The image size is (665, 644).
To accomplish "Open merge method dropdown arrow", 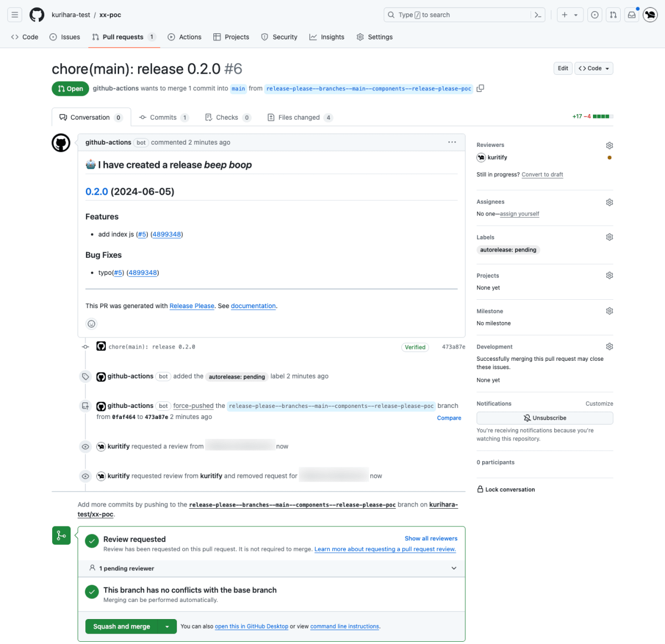I will (167, 626).
